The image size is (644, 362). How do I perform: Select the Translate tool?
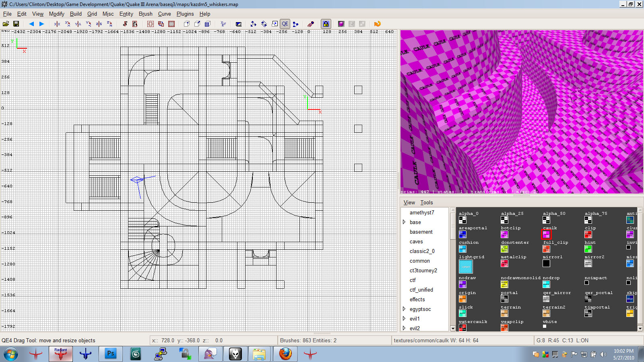pos(254,24)
